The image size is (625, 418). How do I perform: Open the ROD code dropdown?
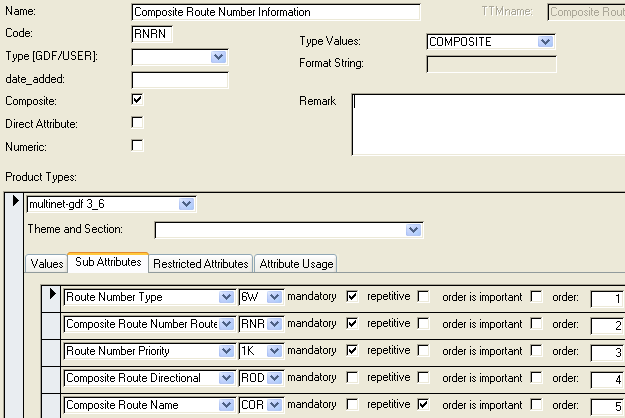click(x=274, y=378)
